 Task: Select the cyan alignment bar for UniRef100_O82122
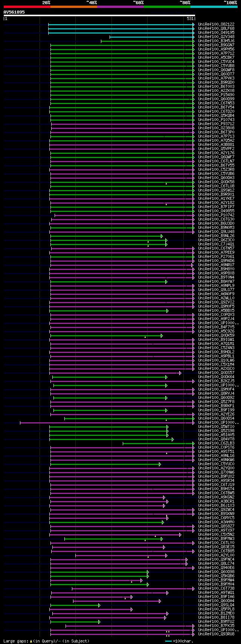[x=121, y=25]
